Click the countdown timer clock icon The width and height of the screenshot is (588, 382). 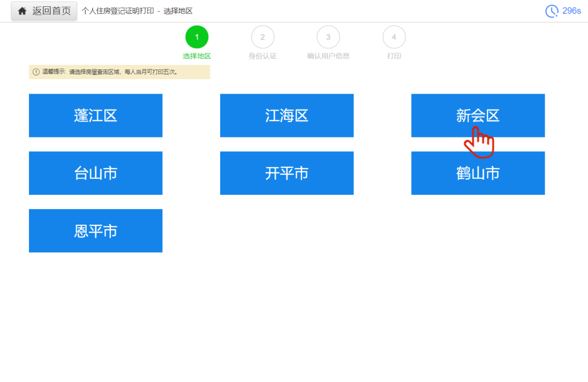pyautogui.click(x=552, y=10)
